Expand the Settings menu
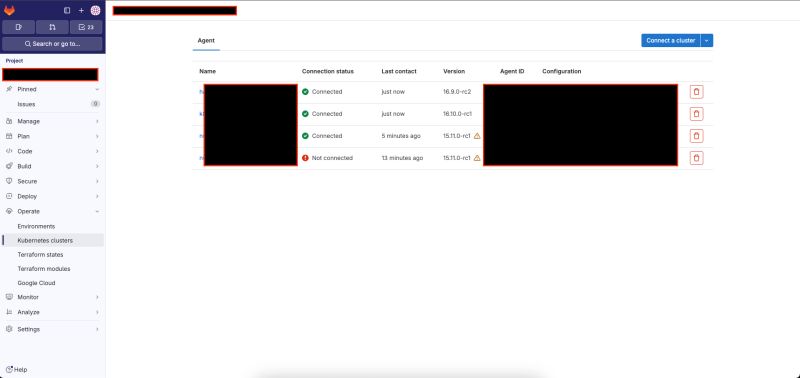This screenshot has height=378, width=800. point(52,330)
